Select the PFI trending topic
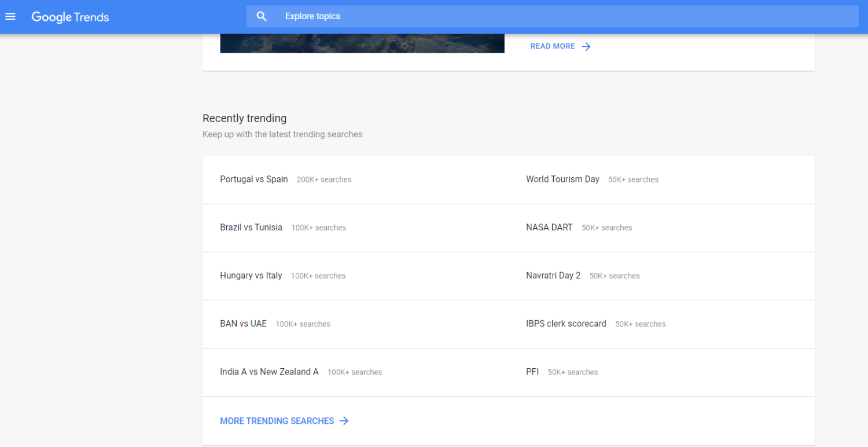Viewport: 868px width, 447px height. tap(532, 371)
